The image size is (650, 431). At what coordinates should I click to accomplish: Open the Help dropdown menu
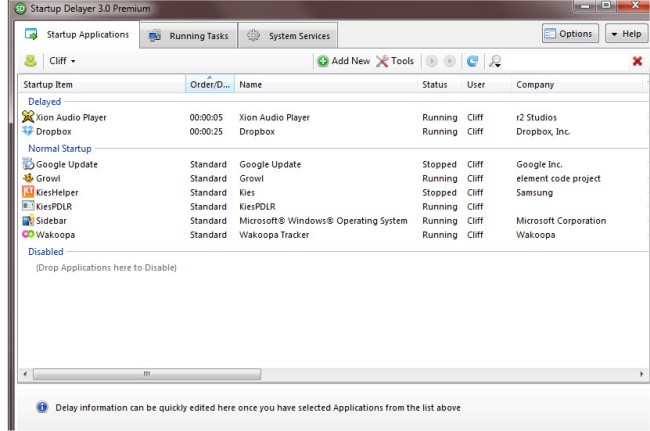pos(626,34)
